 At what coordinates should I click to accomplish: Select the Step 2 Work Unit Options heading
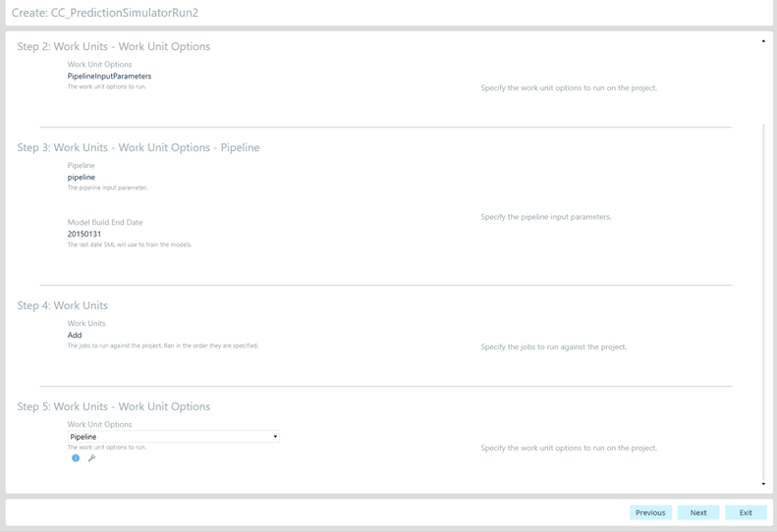click(x=113, y=47)
